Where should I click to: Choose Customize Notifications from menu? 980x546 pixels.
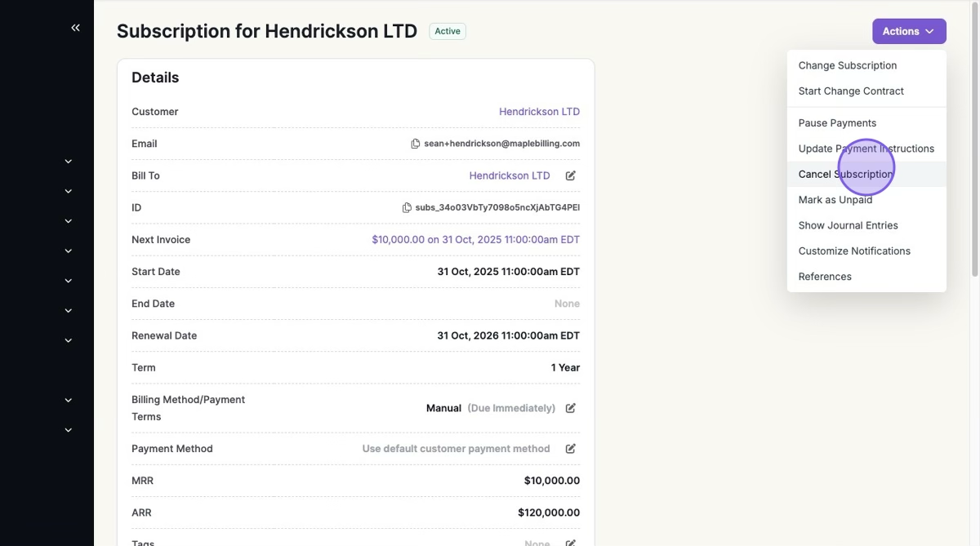click(x=854, y=251)
